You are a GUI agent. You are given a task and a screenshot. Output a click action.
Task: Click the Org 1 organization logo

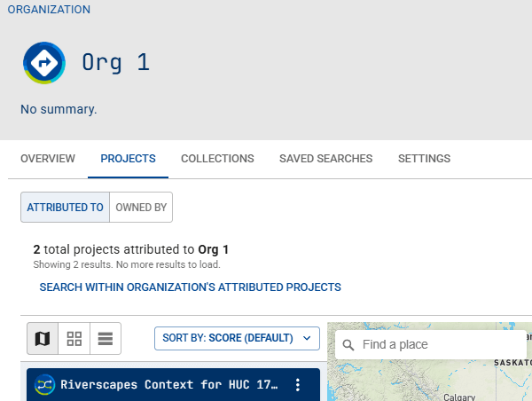tap(44, 63)
